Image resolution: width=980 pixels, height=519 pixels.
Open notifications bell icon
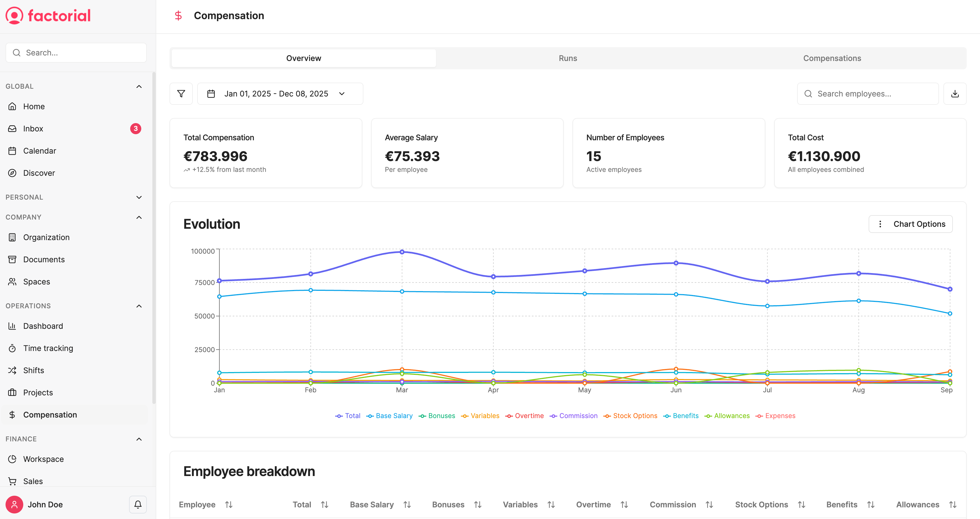pyautogui.click(x=138, y=505)
